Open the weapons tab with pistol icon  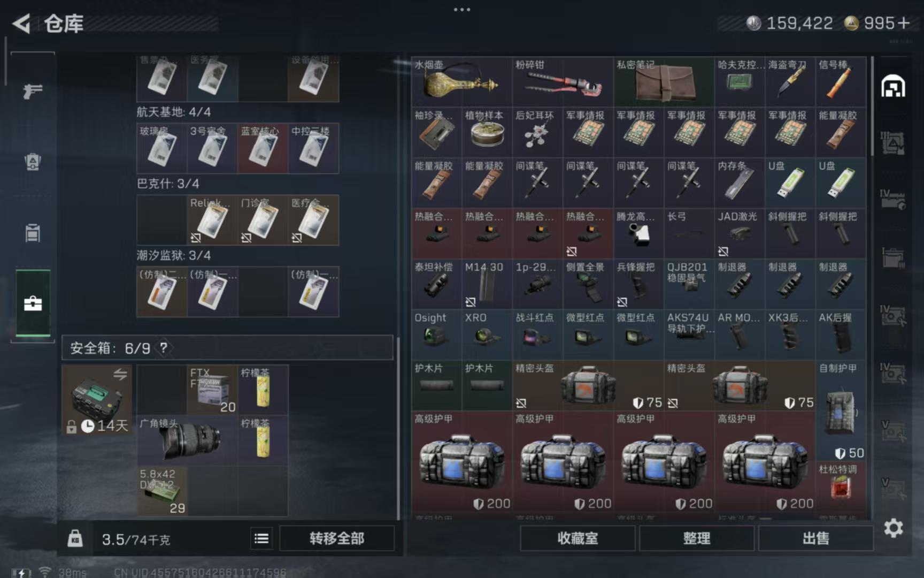33,91
